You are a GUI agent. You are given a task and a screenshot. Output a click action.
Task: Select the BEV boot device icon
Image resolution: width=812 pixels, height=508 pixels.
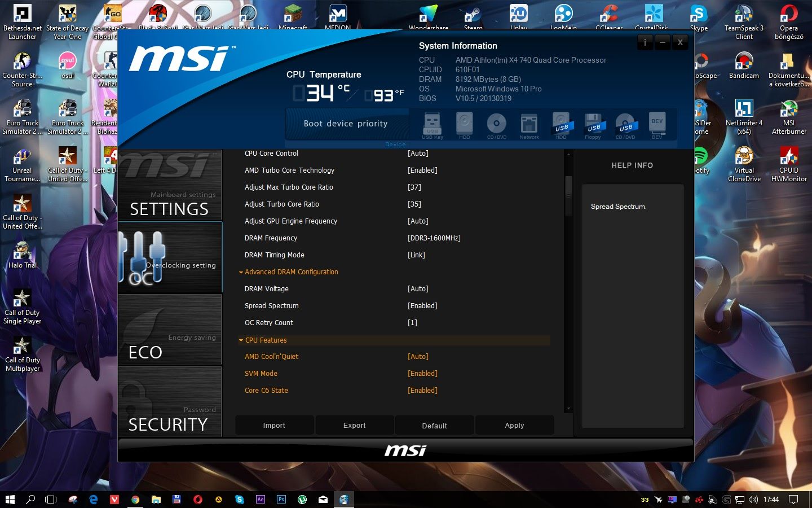click(657, 125)
